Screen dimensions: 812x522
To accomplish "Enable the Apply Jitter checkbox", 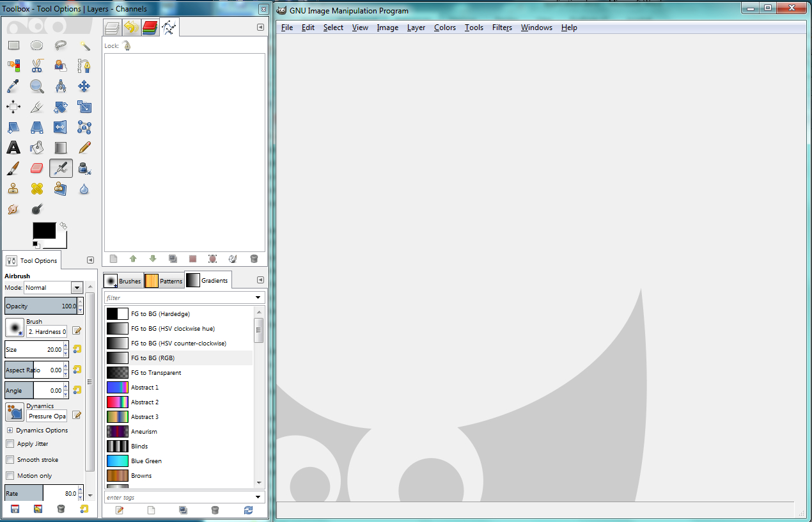I will click(x=10, y=444).
